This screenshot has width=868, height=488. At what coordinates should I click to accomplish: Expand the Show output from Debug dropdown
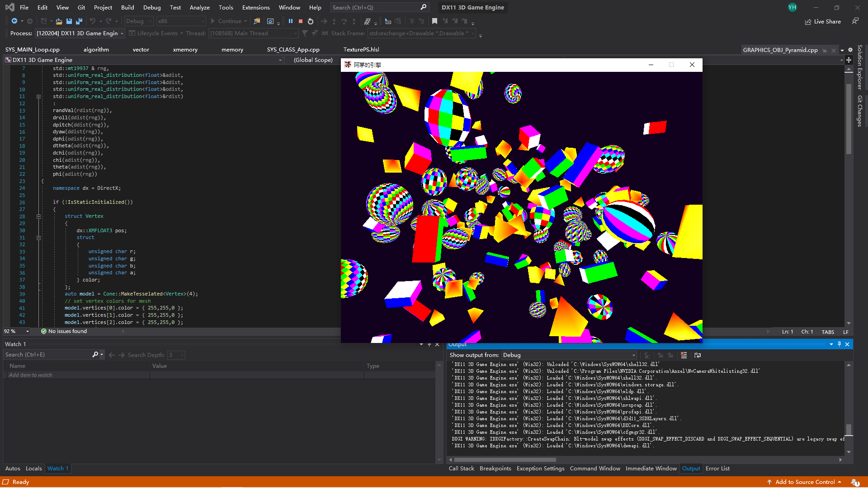[x=633, y=355]
